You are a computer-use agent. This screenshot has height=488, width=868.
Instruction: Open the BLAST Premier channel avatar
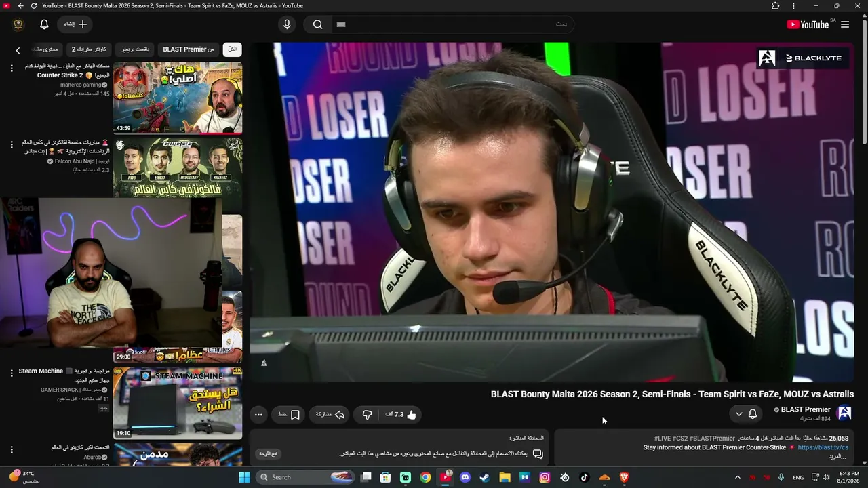pos(844,413)
